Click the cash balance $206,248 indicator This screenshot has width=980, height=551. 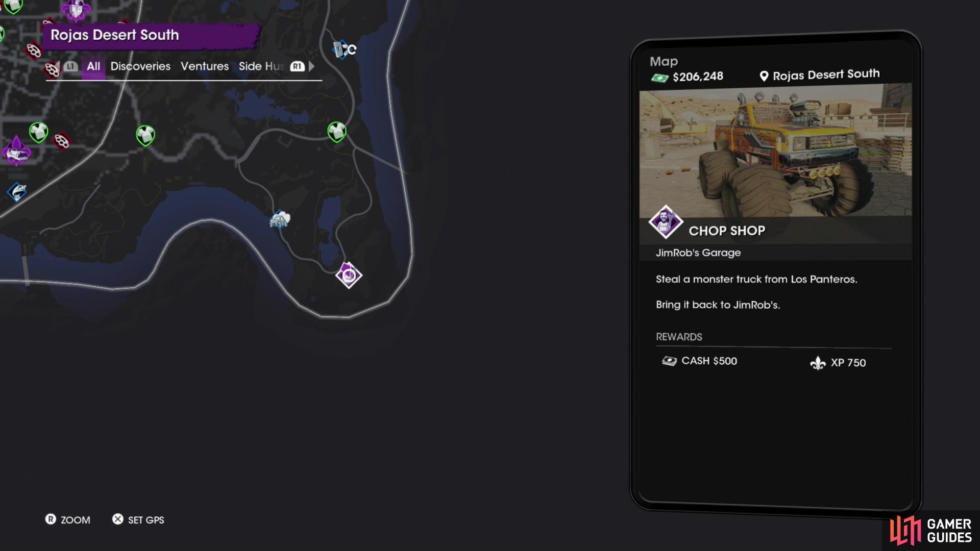click(687, 77)
